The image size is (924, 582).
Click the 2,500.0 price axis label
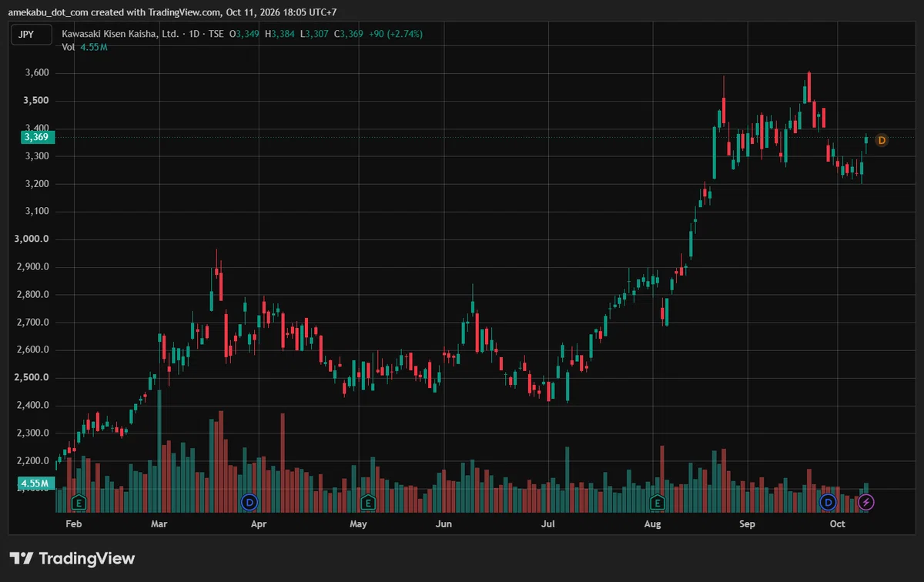[x=32, y=378]
